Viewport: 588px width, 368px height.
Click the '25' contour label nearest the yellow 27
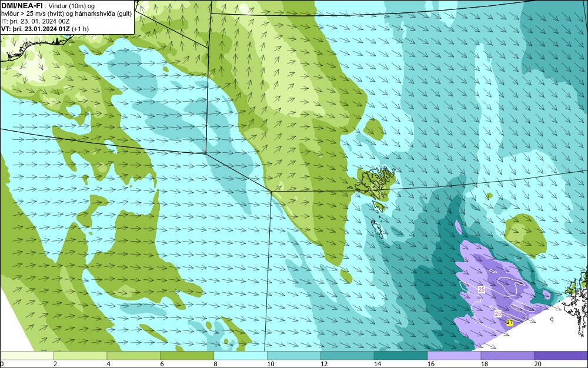[498, 314]
